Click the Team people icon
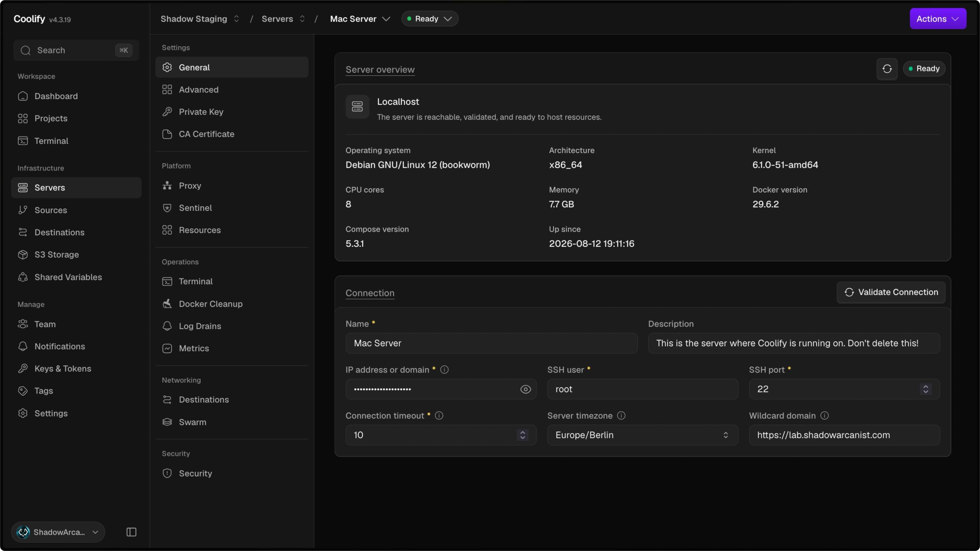 pos(23,324)
